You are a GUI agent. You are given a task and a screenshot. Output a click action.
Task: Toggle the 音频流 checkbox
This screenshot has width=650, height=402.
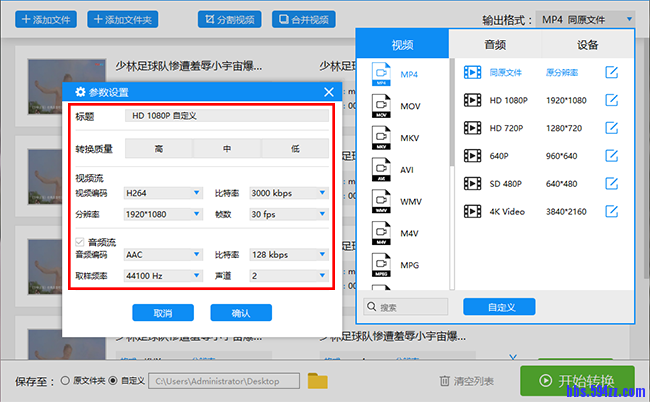(80, 242)
